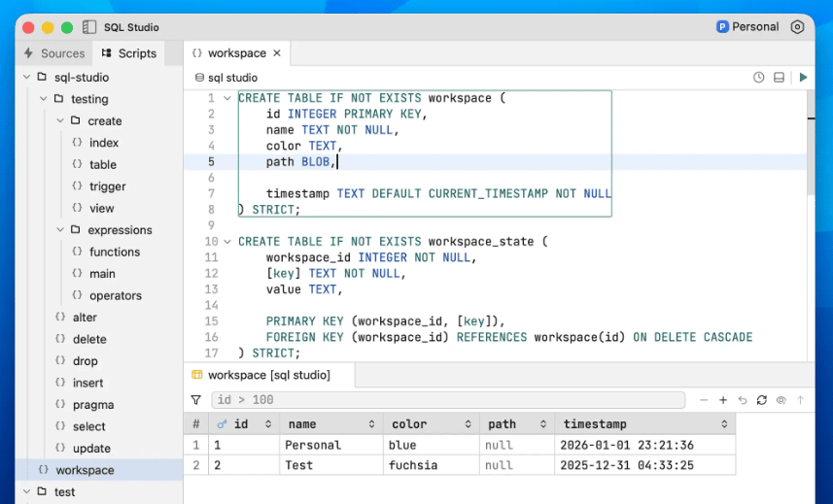Focus the filter input field

tap(448, 400)
